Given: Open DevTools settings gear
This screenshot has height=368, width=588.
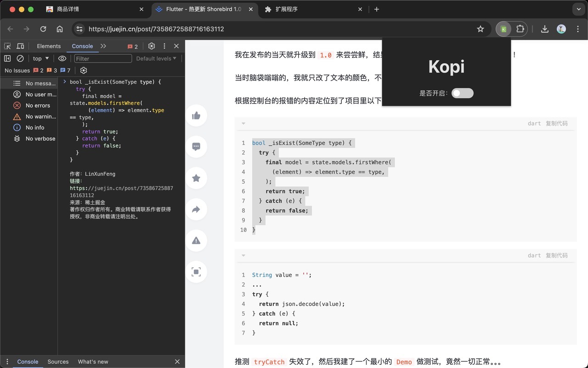Looking at the screenshot, I should (x=152, y=46).
